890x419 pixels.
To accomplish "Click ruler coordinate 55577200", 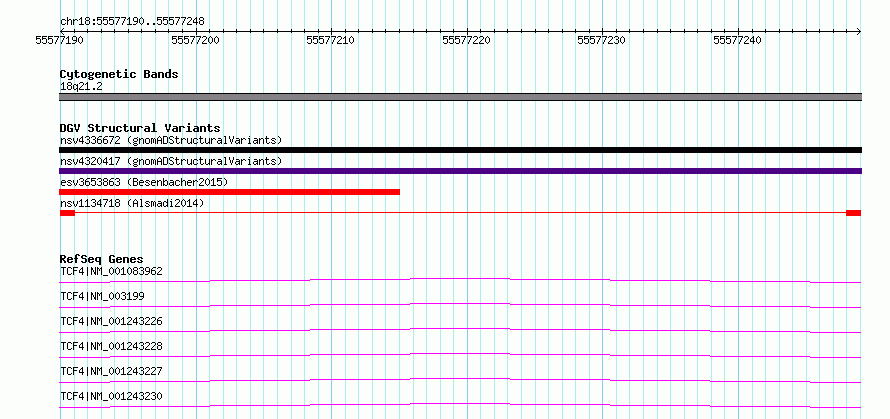I will [195, 40].
